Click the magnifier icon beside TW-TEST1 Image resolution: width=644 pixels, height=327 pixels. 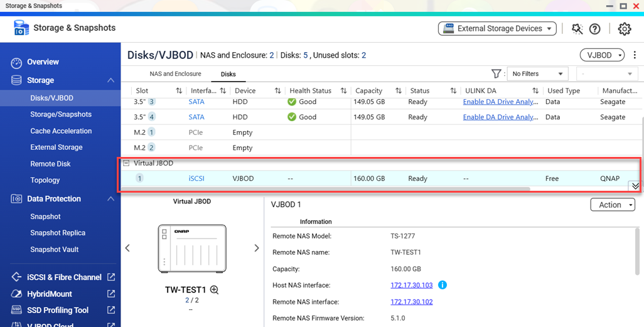point(215,290)
